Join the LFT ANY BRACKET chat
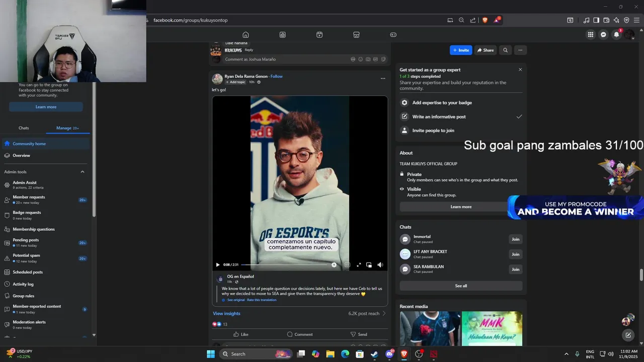 tap(515, 254)
